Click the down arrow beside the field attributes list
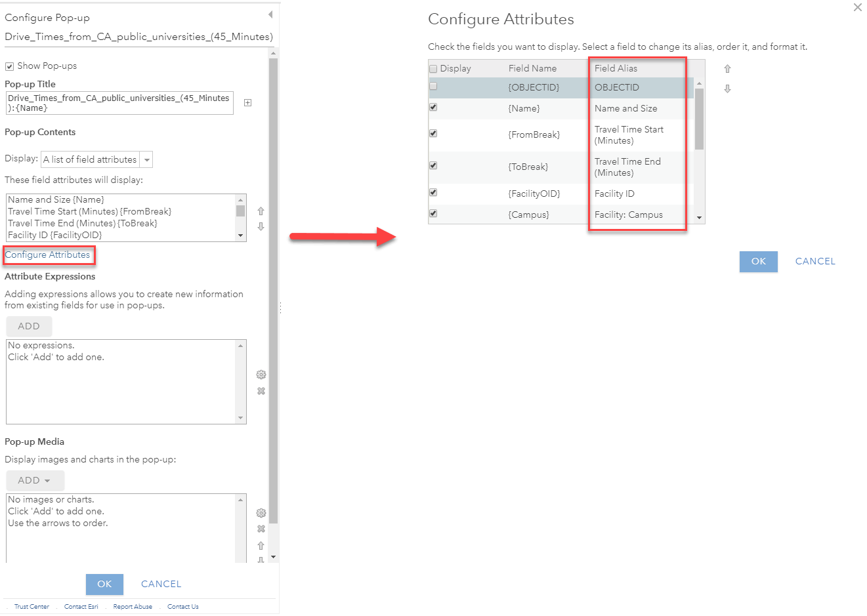The image size is (867, 616). point(261,226)
